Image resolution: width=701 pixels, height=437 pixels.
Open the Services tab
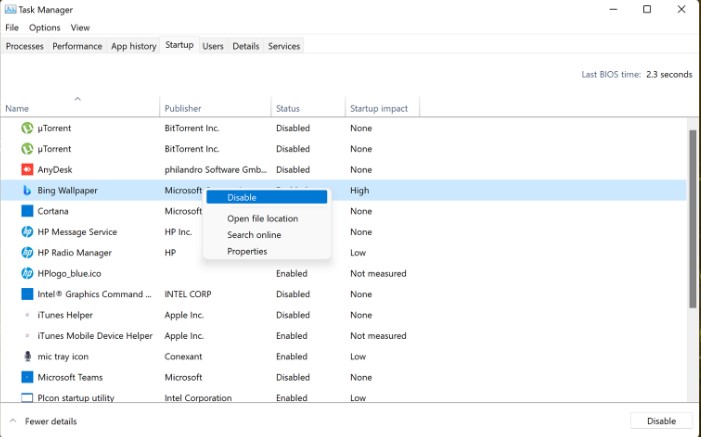[284, 46]
